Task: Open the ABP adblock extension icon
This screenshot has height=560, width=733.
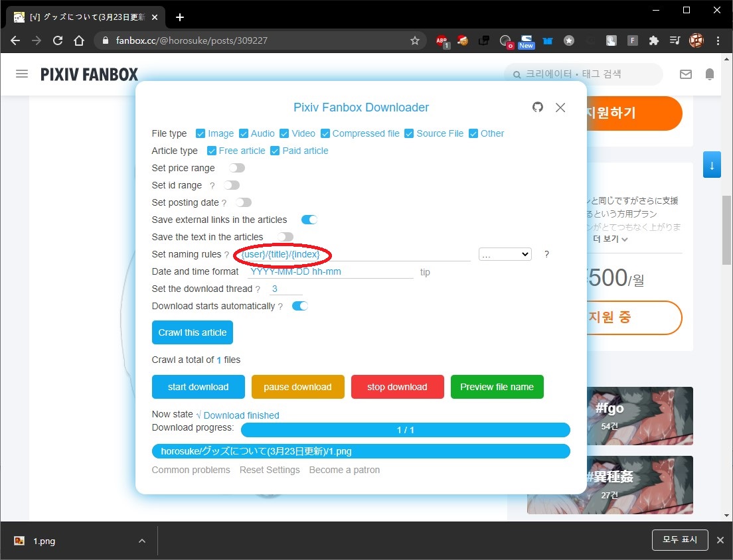Action: 442,41
